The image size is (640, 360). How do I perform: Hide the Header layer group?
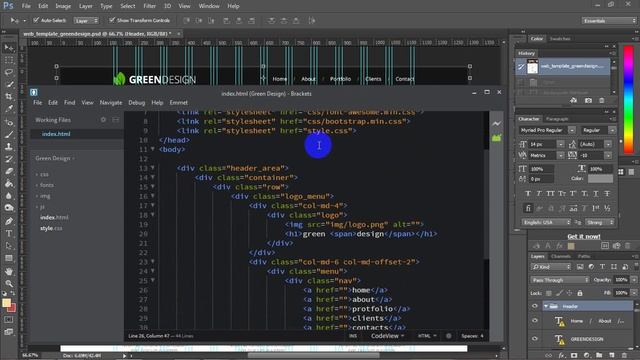[535, 306]
